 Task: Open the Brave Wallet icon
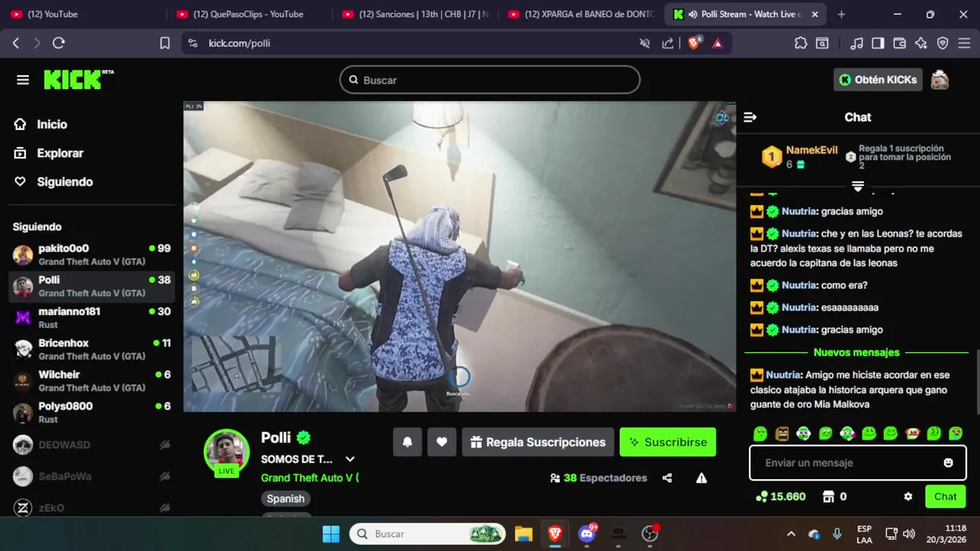click(900, 44)
